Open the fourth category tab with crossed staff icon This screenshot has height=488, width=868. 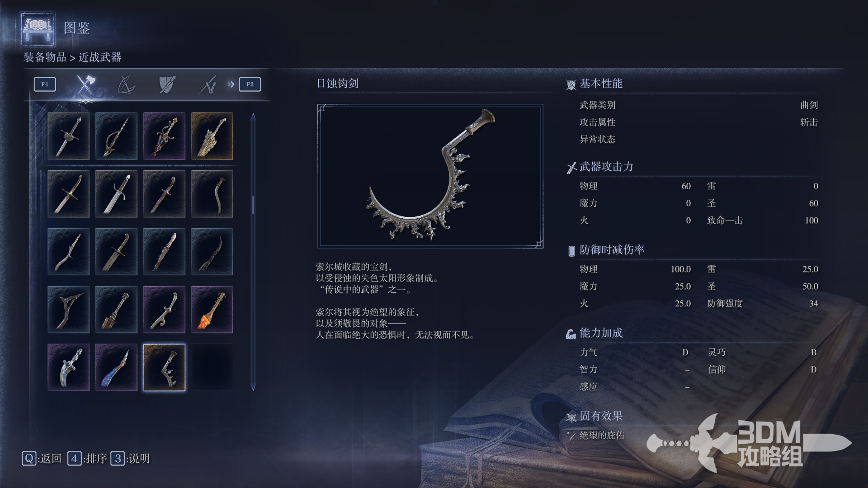tap(208, 84)
